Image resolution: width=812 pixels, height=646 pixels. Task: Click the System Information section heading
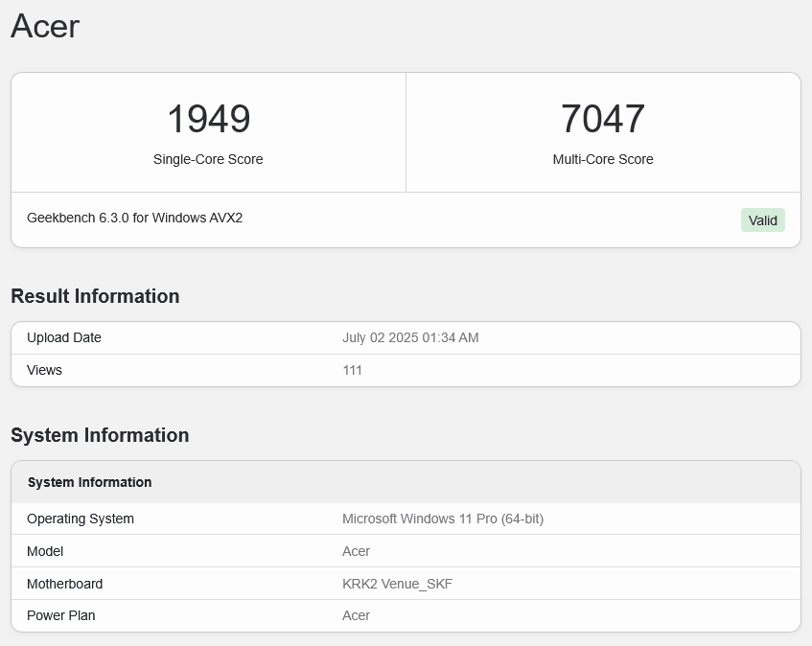(99, 435)
